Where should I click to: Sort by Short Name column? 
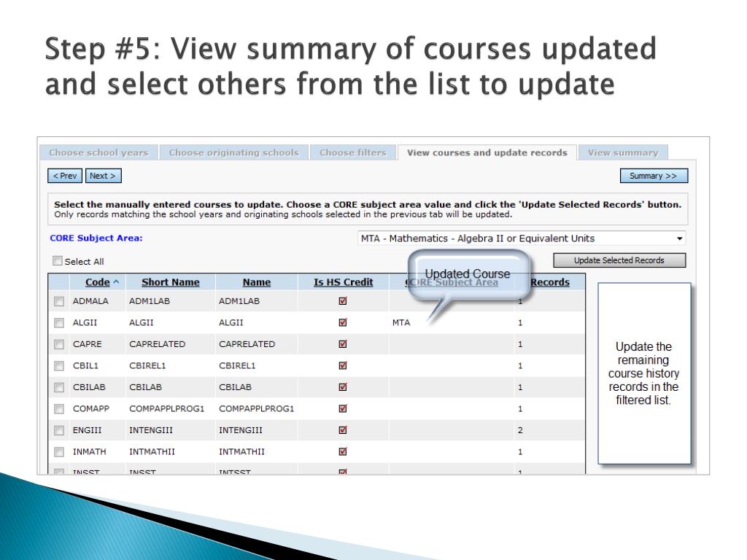[x=171, y=282]
